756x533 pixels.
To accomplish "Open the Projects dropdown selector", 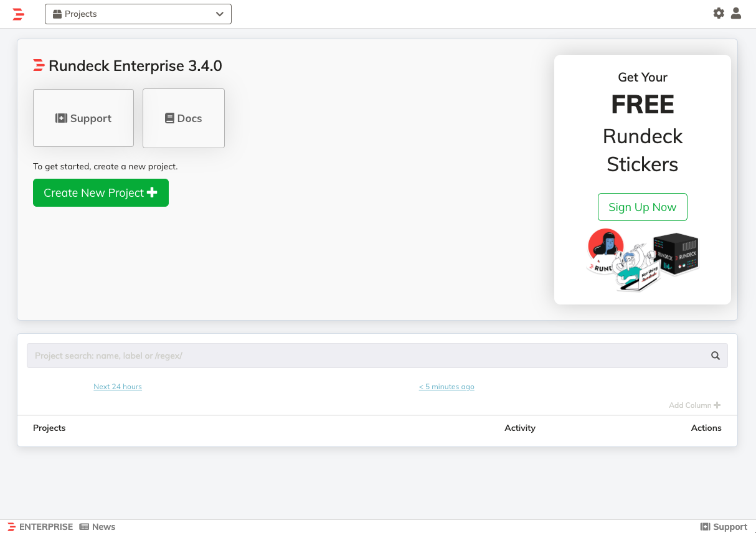I will tap(138, 14).
